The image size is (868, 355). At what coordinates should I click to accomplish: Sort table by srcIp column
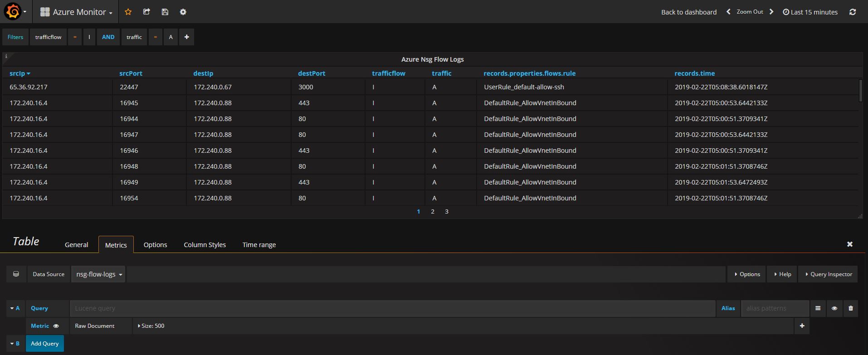pyautogui.click(x=20, y=73)
